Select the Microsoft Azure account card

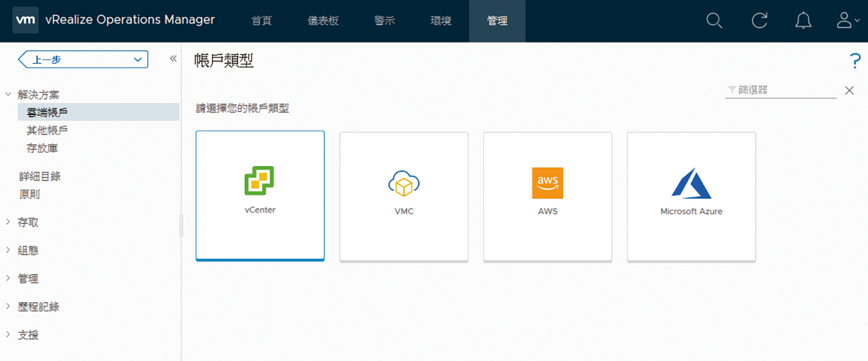[691, 197]
